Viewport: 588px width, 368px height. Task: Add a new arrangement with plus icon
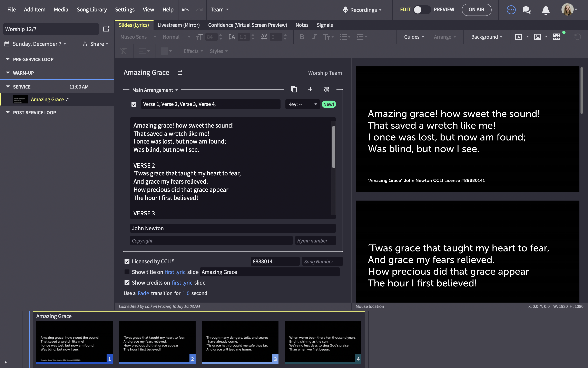point(310,89)
